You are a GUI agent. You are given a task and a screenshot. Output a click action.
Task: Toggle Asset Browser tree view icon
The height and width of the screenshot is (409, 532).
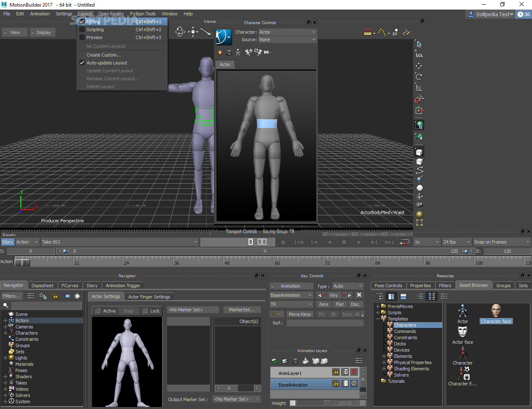(x=380, y=296)
